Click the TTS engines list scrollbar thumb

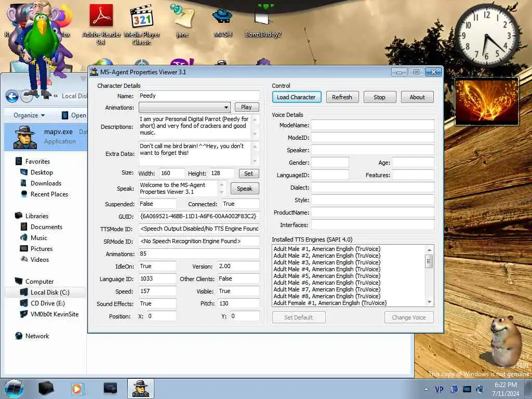(429, 261)
